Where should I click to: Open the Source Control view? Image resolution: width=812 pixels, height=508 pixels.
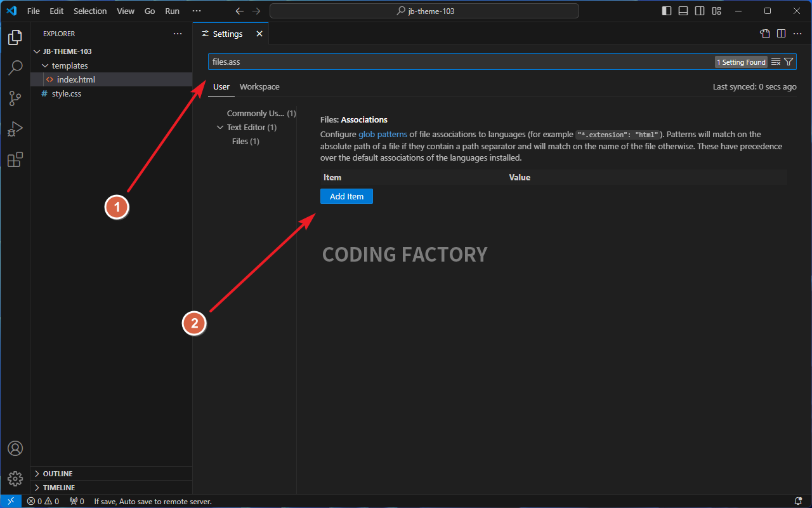pyautogui.click(x=15, y=98)
